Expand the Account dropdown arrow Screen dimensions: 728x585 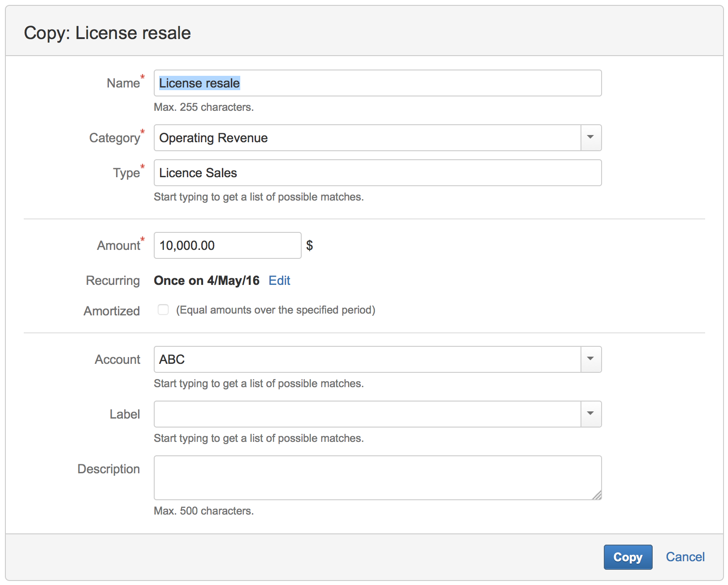click(x=591, y=360)
